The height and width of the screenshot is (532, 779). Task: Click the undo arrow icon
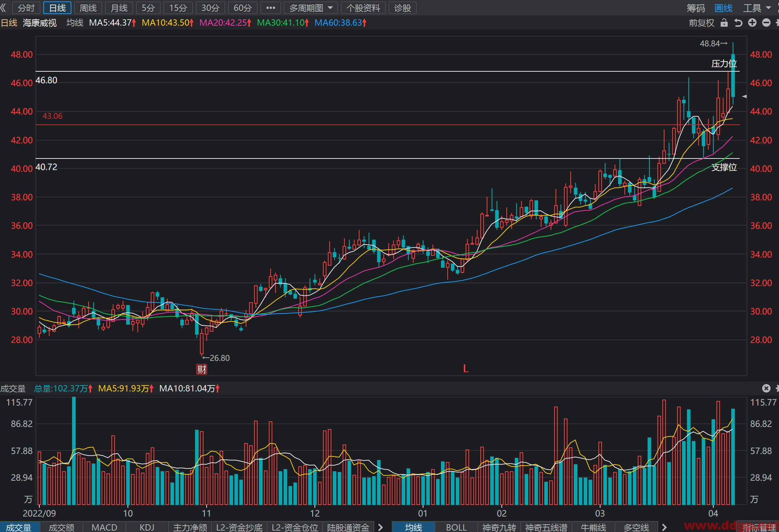coord(738,23)
